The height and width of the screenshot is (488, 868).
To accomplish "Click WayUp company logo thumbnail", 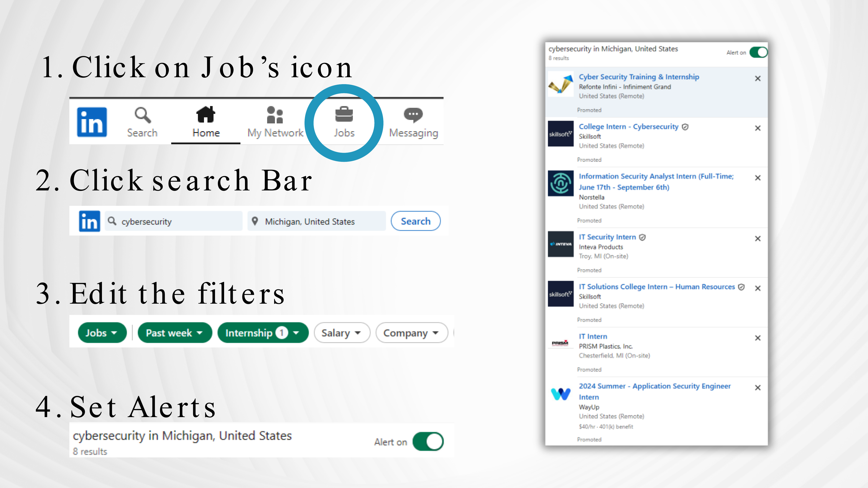I will click(x=560, y=393).
